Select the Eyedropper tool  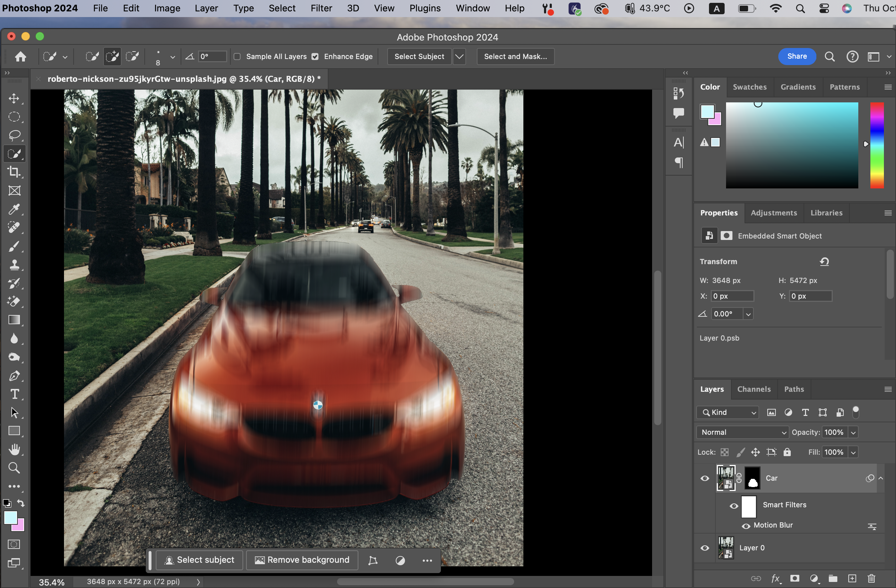14,209
